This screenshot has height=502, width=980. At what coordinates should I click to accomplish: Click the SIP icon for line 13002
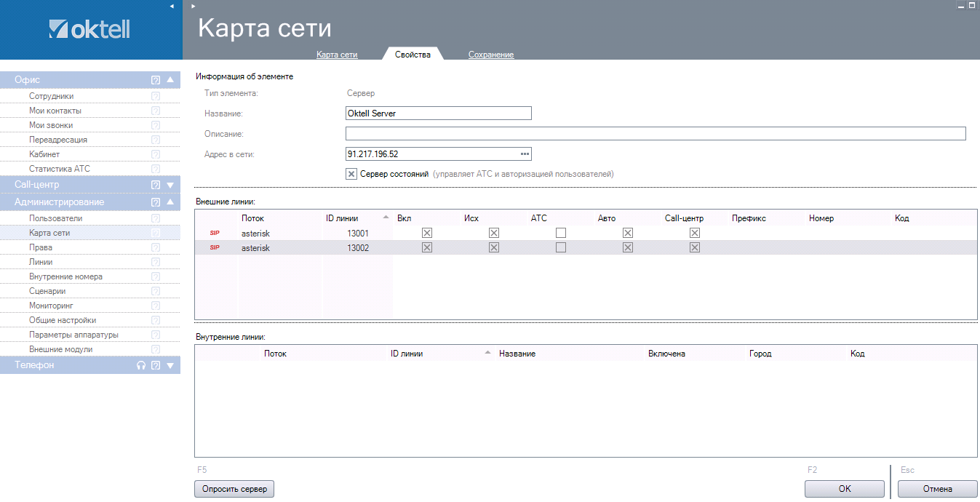pyautogui.click(x=215, y=247)
